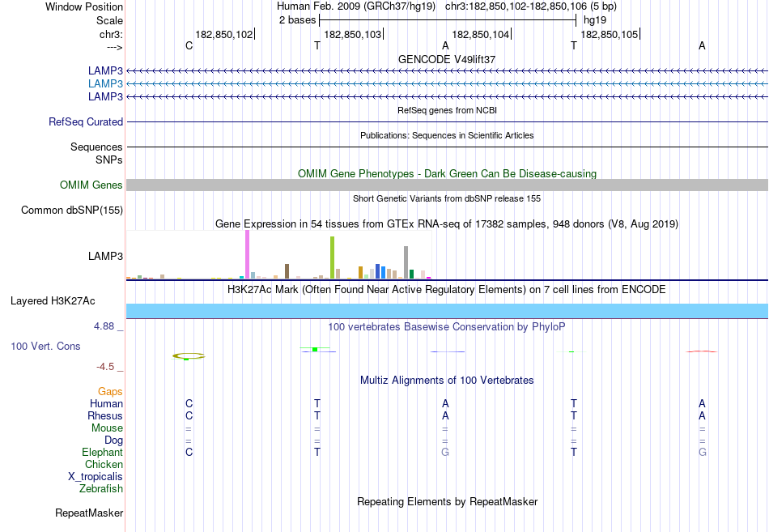
Task: Click the tall light-green GTEx expression bar
Action: coord(332,257)
